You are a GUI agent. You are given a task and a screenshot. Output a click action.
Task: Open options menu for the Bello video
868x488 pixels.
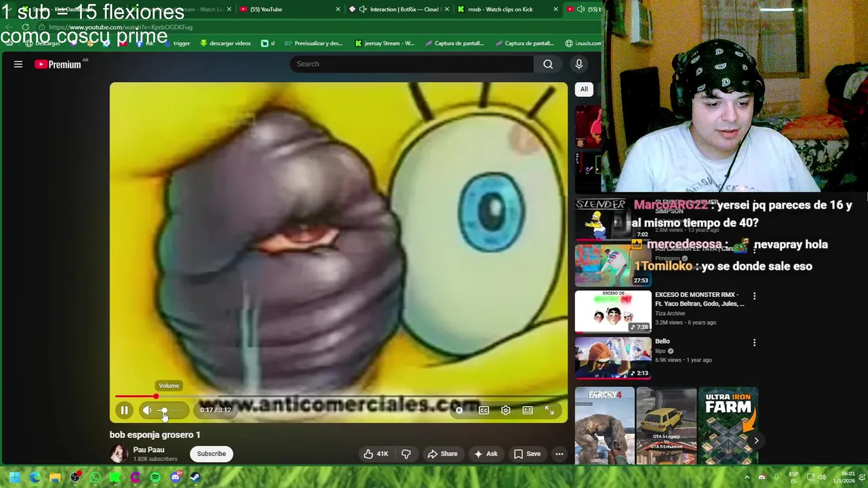pyautogui.click(x=754, y=343)
